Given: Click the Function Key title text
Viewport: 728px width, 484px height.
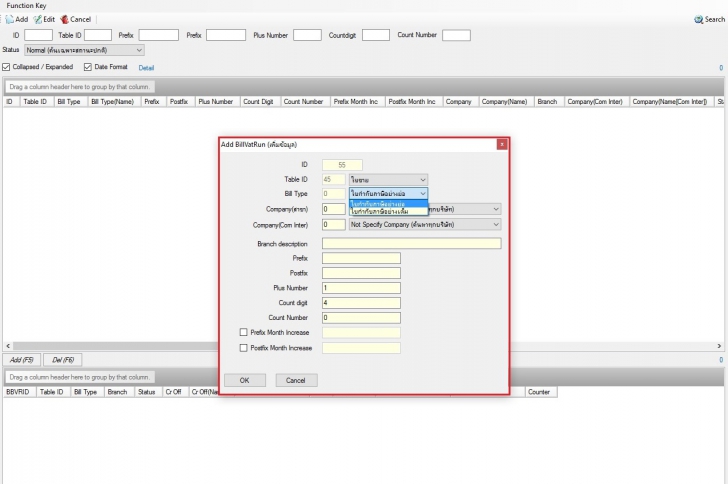Looking at the screenshot, I should (x=26, y=6).
